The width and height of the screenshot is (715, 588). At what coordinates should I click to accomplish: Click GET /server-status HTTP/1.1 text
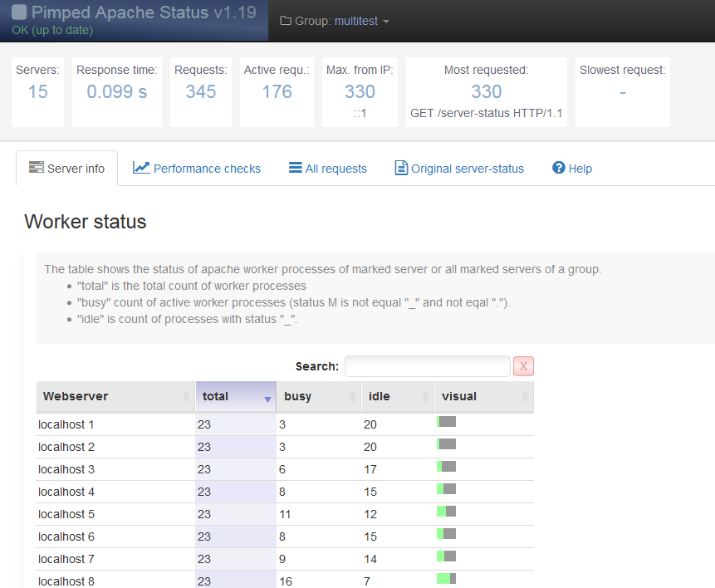point(487,113)
